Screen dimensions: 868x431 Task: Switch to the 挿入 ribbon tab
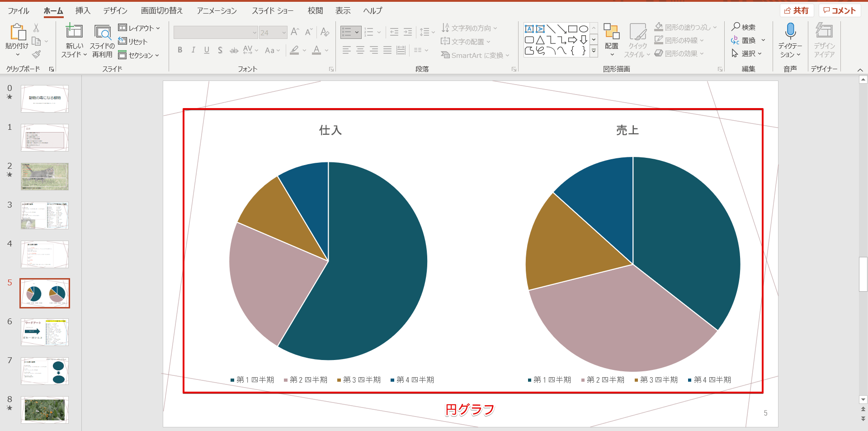click(x=82, y=10)
